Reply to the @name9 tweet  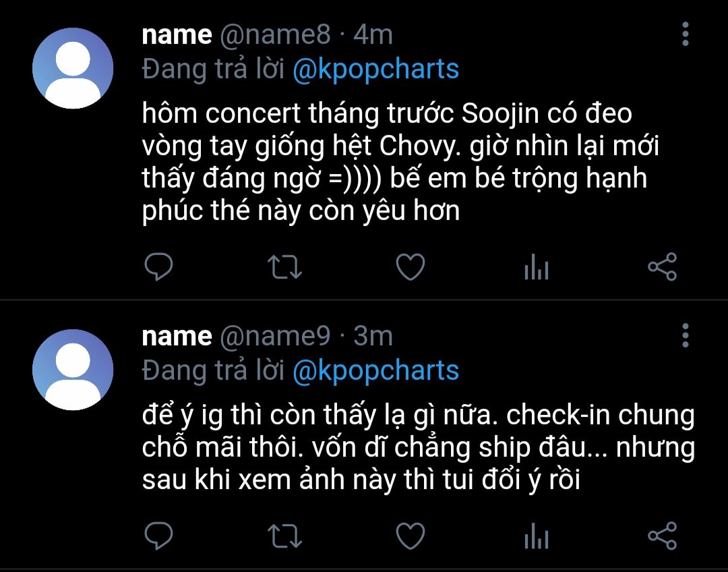tap(159, 536)
